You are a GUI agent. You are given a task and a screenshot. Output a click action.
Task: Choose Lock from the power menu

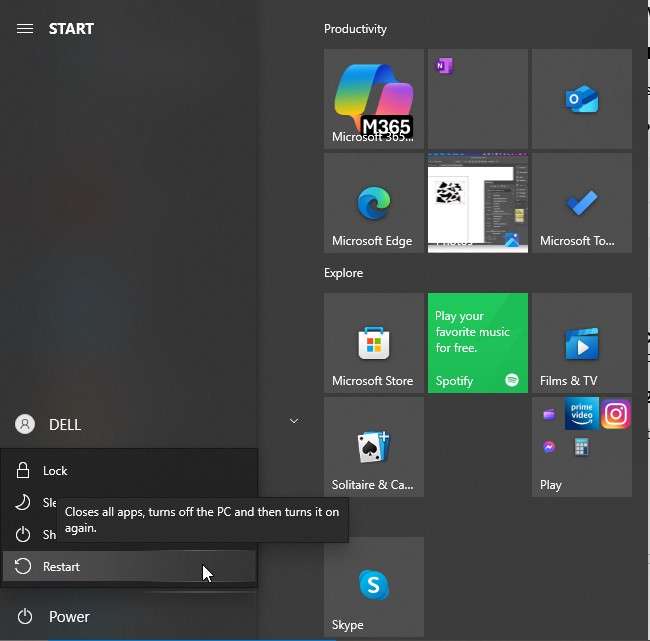coord(130,471)
